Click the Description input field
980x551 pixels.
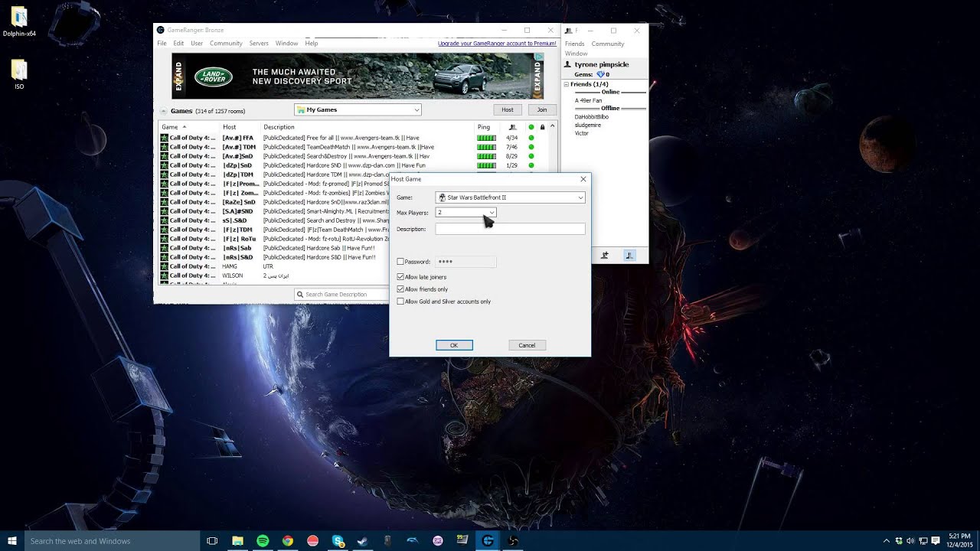coord(510,229)
